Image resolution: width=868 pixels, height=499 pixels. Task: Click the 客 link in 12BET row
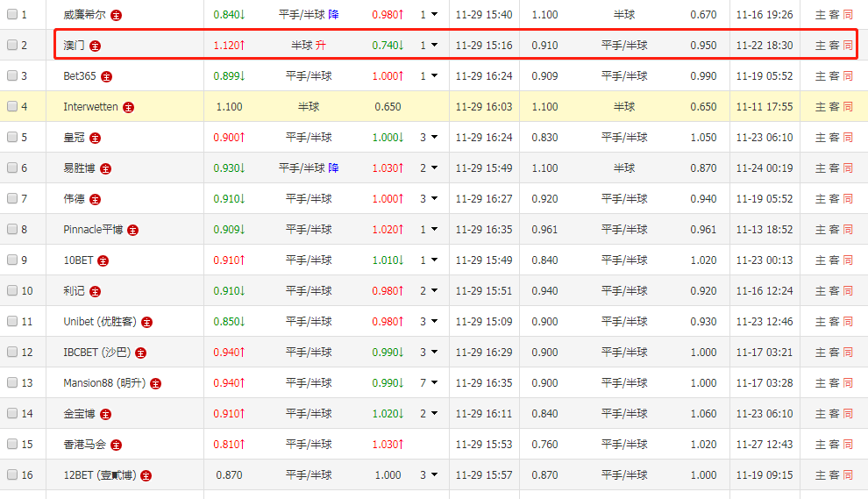pyautogui.click(x=834, y=475)
